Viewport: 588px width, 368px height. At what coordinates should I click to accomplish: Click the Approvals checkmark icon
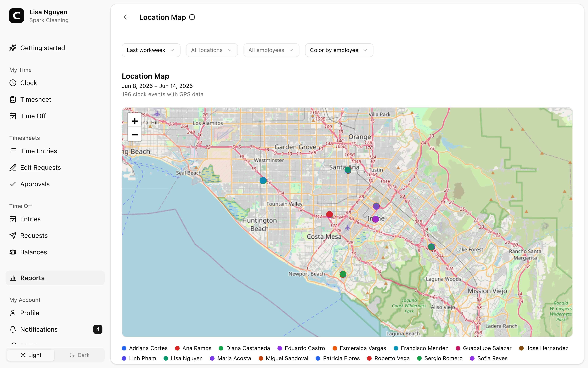click(x=13, y=184)
